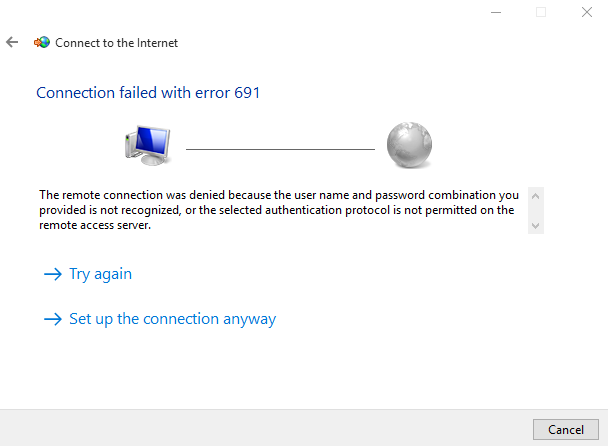Click the Connect to the Internet wizard icon
The width and height of the screenshot is (608, 446).
coord(42,42)
